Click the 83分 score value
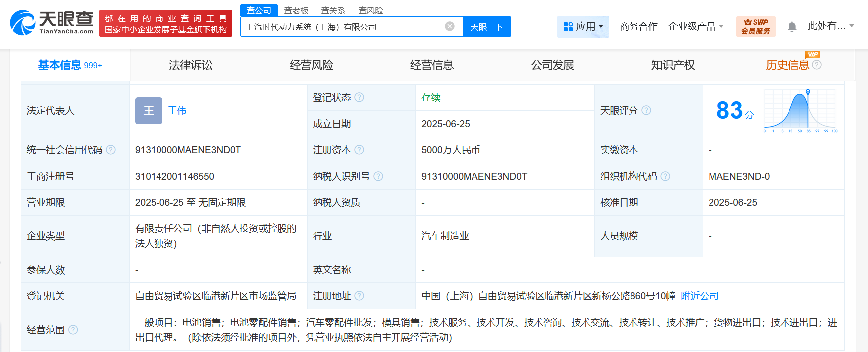 [735, 110]
